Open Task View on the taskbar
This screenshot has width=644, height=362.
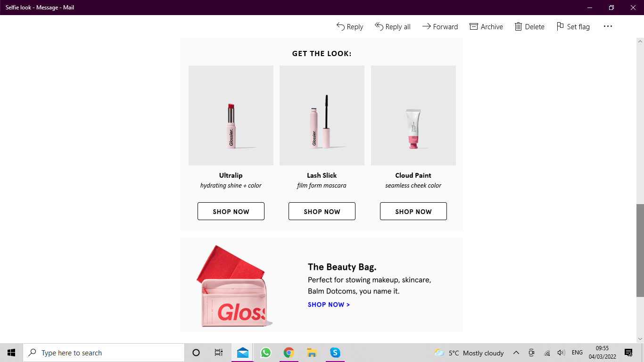pos(219,353)
